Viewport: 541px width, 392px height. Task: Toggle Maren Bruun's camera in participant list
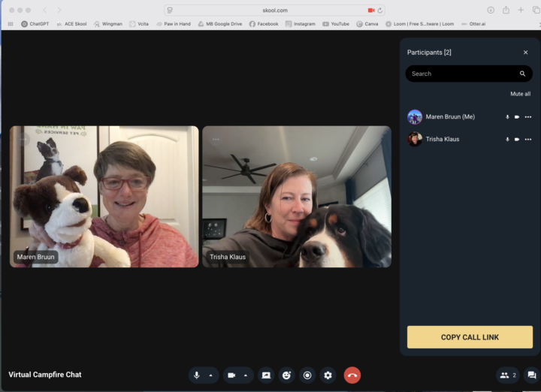[x=517, y=117]
